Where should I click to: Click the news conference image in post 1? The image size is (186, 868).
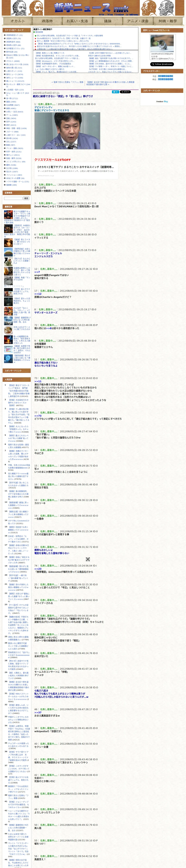(x=67, y=131)
